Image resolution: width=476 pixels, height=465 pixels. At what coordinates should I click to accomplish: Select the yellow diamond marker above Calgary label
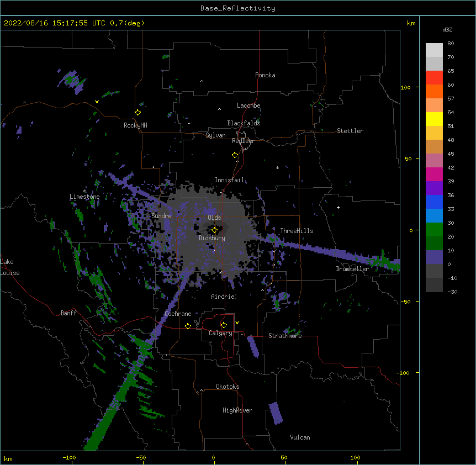tap(224, 325)
